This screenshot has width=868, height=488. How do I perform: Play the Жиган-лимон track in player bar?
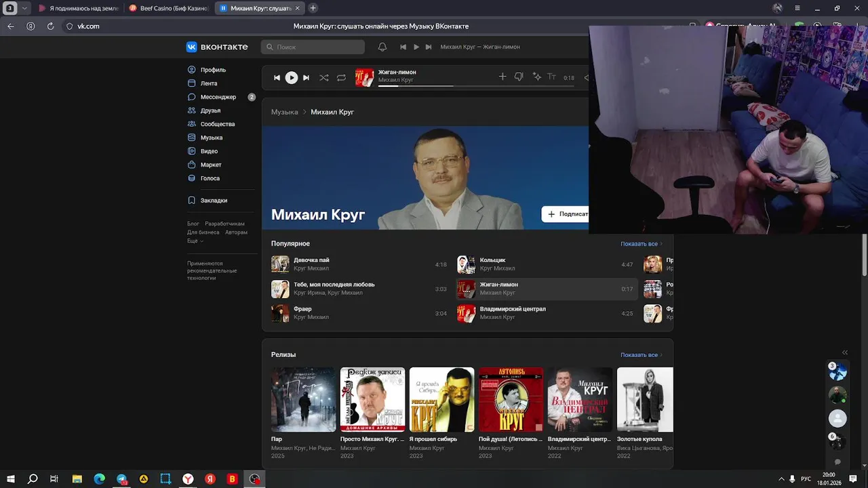291,77
